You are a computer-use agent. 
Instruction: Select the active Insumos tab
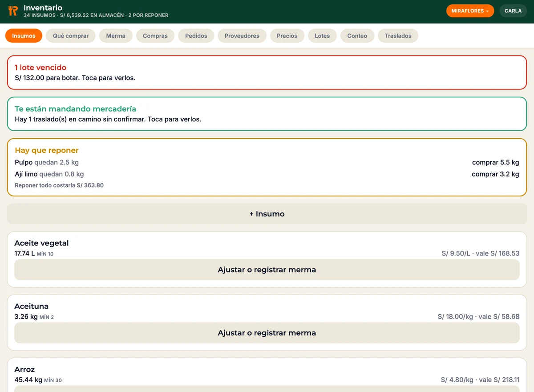24,36
